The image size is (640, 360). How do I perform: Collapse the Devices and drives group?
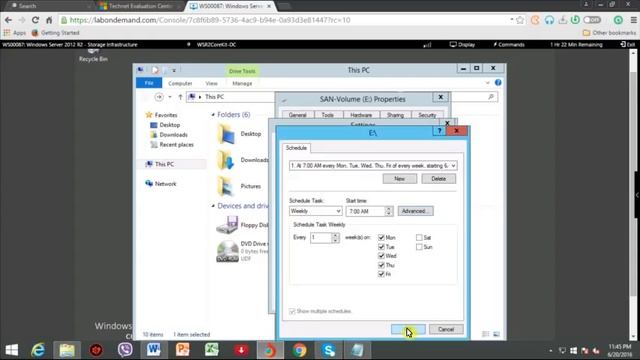pyautogui.click(x=213, y=206)
